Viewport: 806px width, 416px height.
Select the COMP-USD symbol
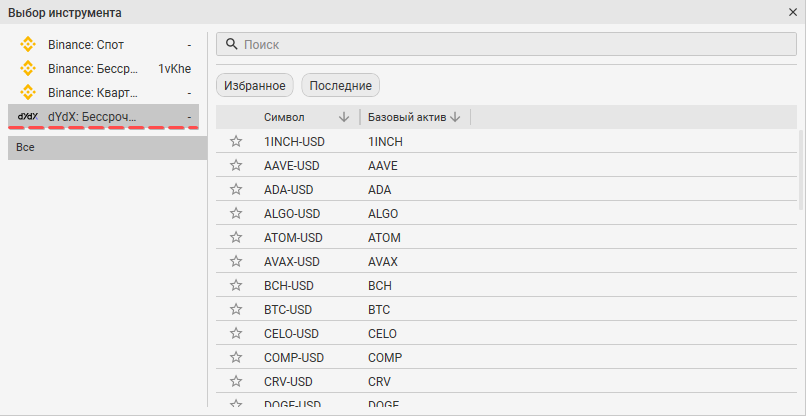294,357
